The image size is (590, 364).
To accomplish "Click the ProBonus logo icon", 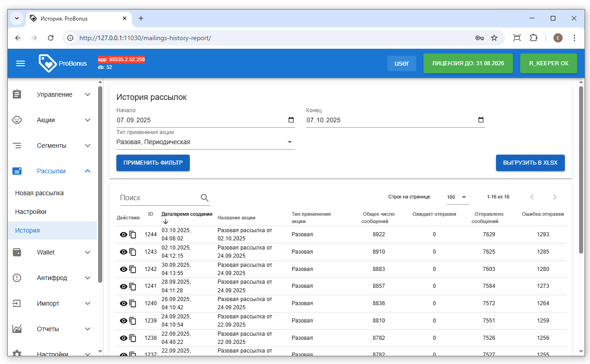I will [47, 63].
